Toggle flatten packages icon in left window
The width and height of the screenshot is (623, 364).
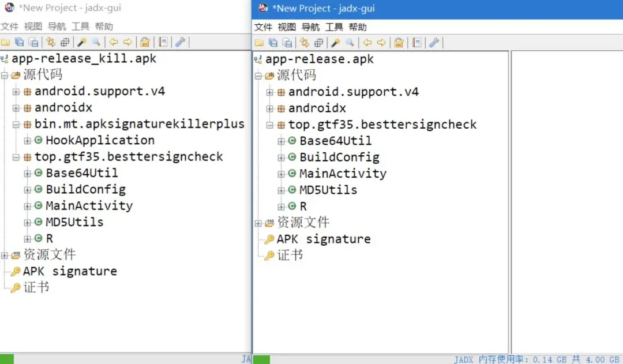65,42
